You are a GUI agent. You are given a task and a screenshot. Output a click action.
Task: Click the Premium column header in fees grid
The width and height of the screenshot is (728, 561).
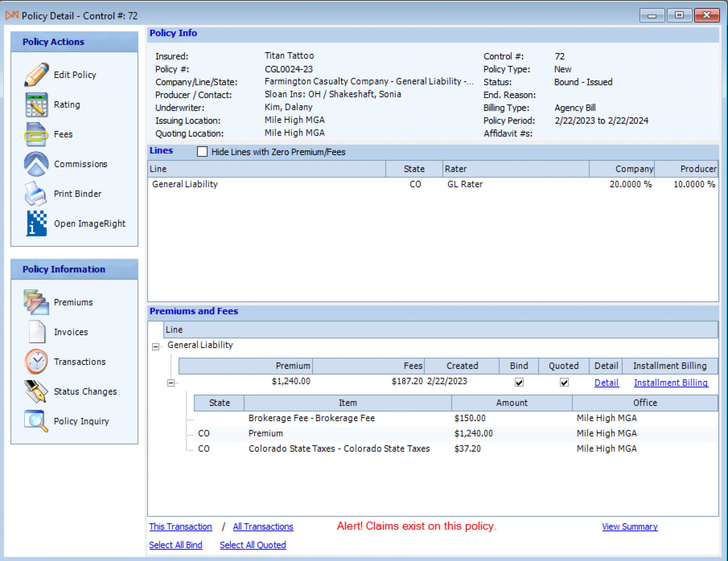(x=246, y=366)
